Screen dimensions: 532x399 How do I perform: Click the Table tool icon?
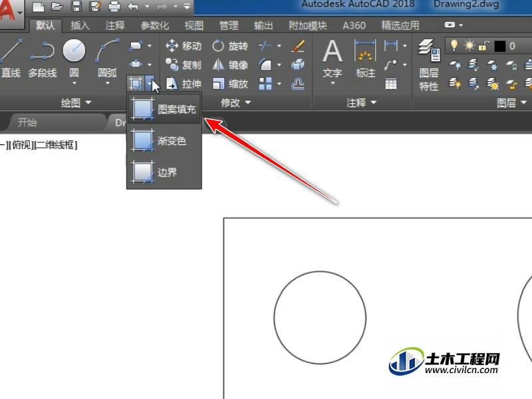[x=391, y=84]
